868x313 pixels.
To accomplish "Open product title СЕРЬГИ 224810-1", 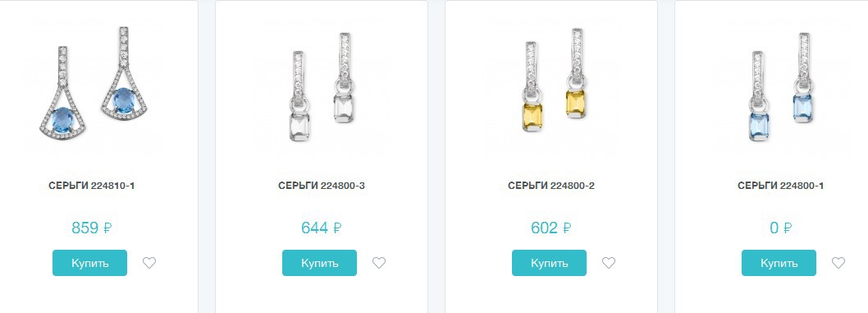I will [92, 186].
